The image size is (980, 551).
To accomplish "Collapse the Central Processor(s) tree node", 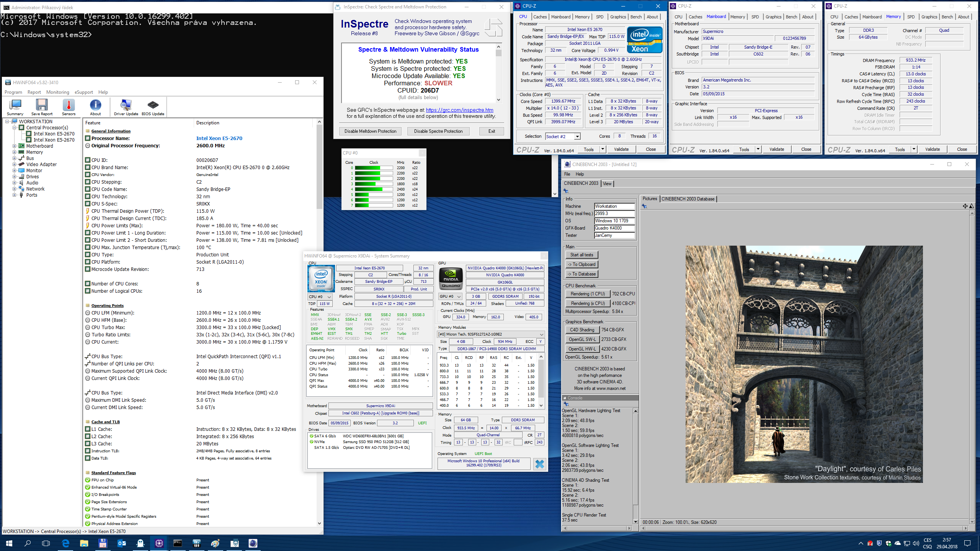I will [x=15, y=128].
